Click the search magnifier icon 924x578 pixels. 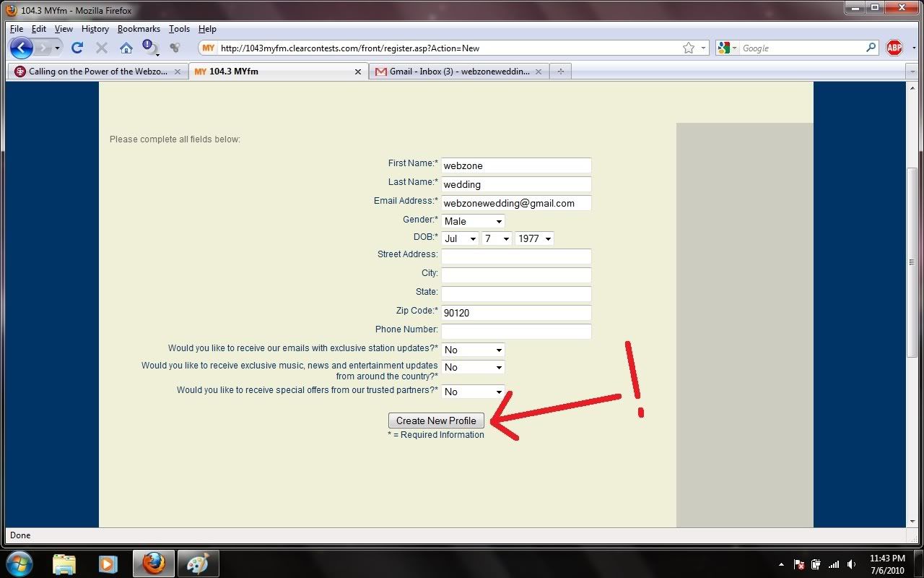871,48
